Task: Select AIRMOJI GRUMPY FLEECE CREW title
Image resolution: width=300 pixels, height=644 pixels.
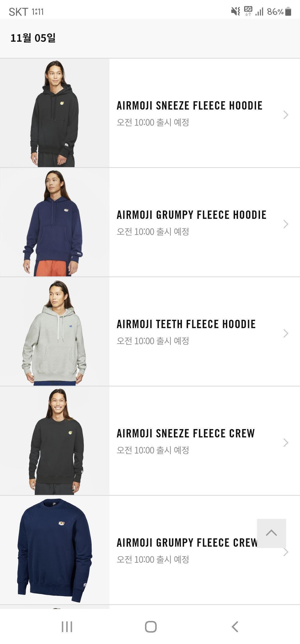Action: pos(187,543)
